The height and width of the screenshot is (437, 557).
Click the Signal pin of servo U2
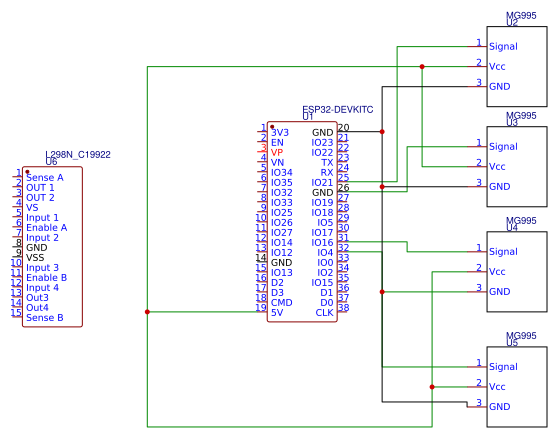[x=503, y=47]
